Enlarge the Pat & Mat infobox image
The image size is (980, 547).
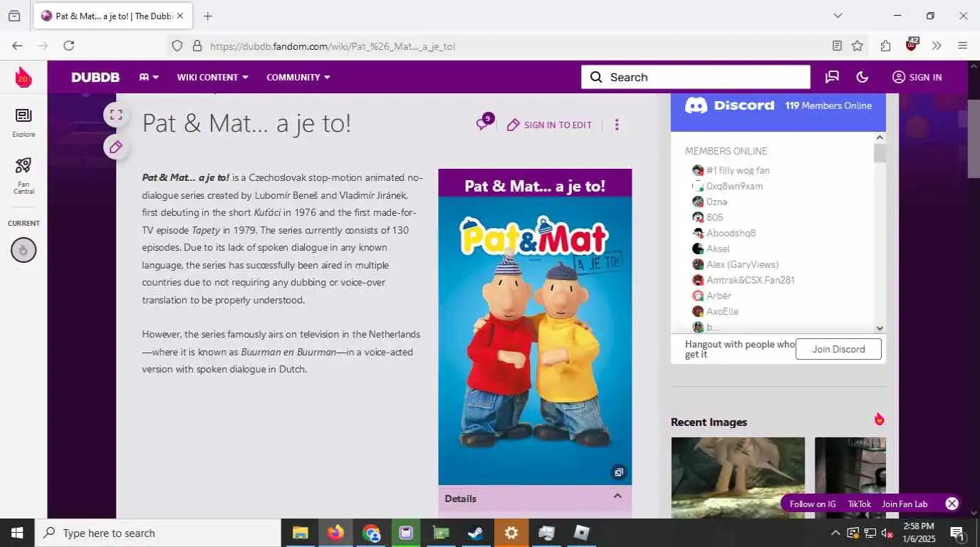[x=619, y=472]
